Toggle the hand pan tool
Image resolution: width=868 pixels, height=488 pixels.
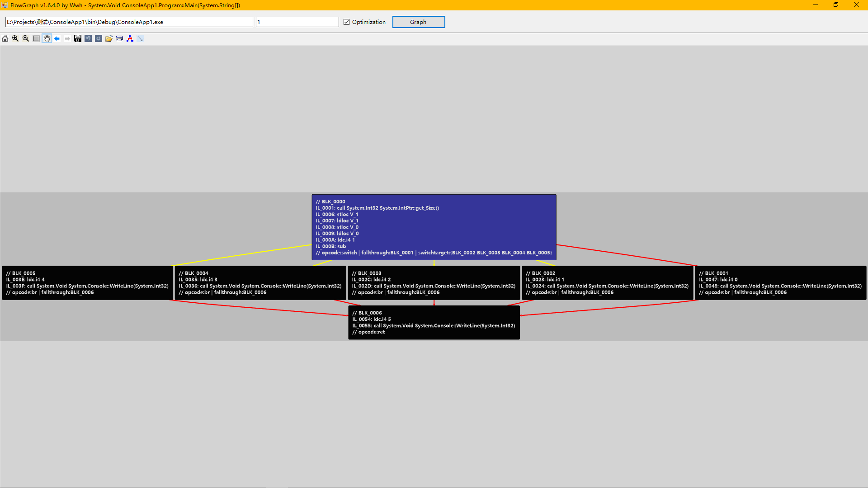[47, 39]
